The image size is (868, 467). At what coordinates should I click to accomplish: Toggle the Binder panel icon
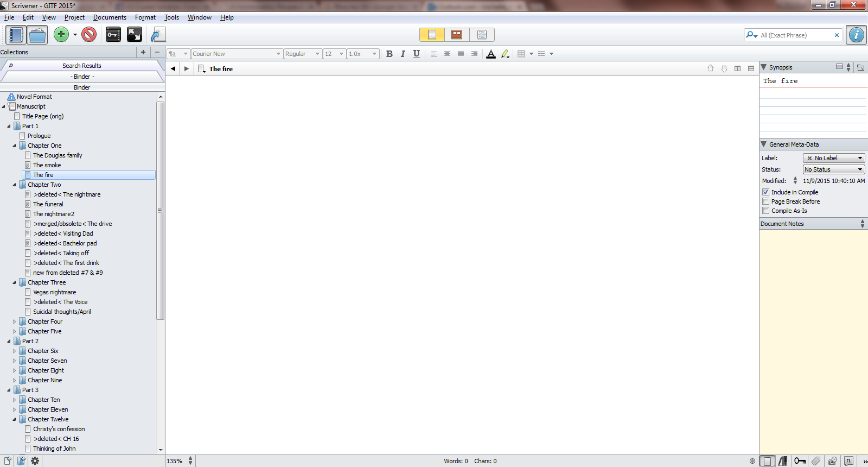(x=16, y=35)
